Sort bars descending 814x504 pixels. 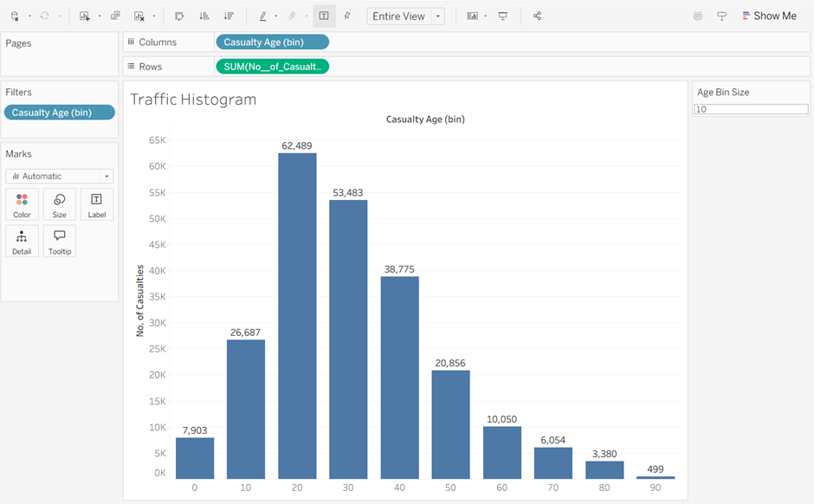coord(229,16)
